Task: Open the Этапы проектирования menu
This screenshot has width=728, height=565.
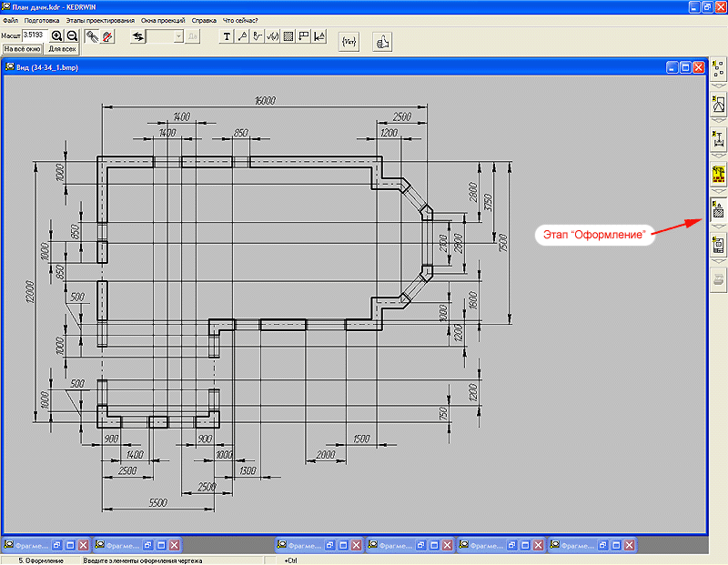Action: 100,20
